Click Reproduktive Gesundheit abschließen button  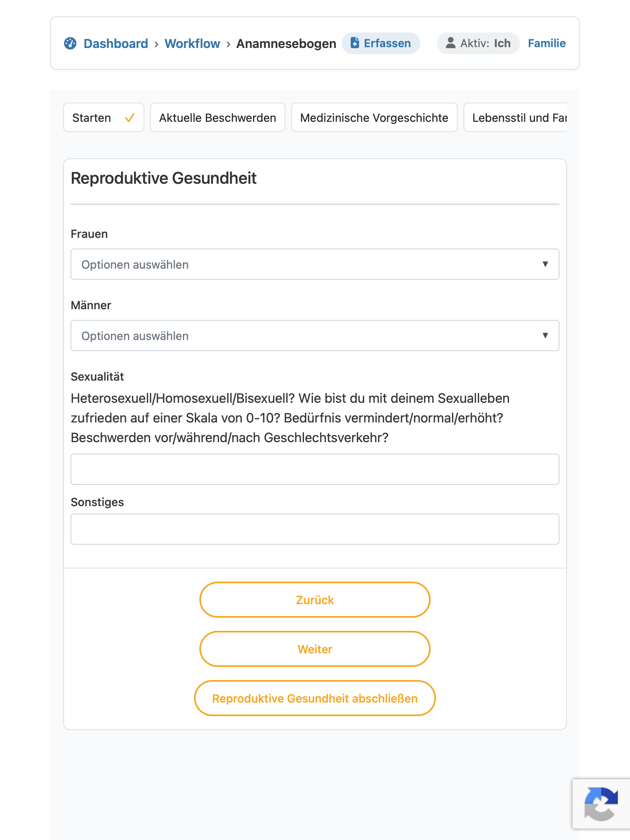point(315,698)
